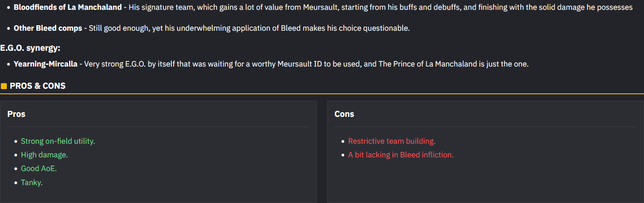Select the bold 'Yearning-Mircalla' E.G.O. name
644x203 pixels.
pyautogui.click(x=46, y=64)
